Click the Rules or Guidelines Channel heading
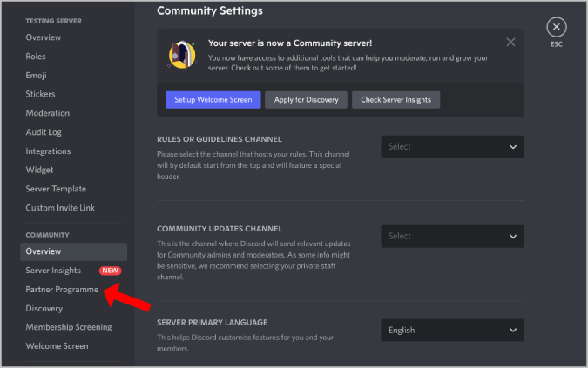The image size is (588, 368). tap(220, 139)
